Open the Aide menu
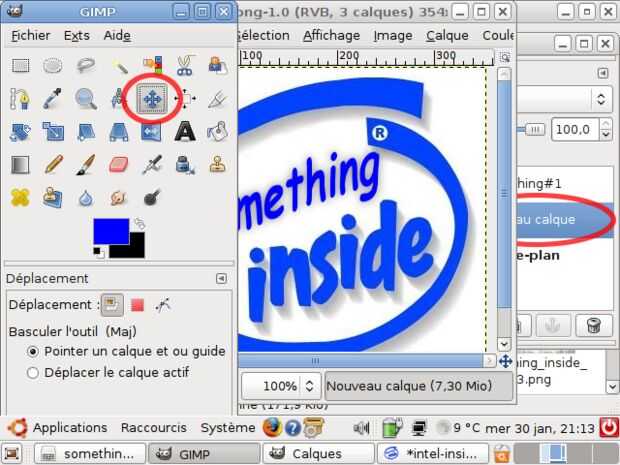 (x=117, y=35)
